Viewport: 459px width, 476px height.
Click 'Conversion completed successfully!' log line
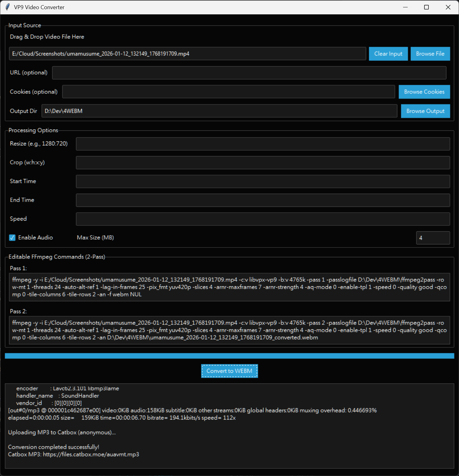(53, 447)
